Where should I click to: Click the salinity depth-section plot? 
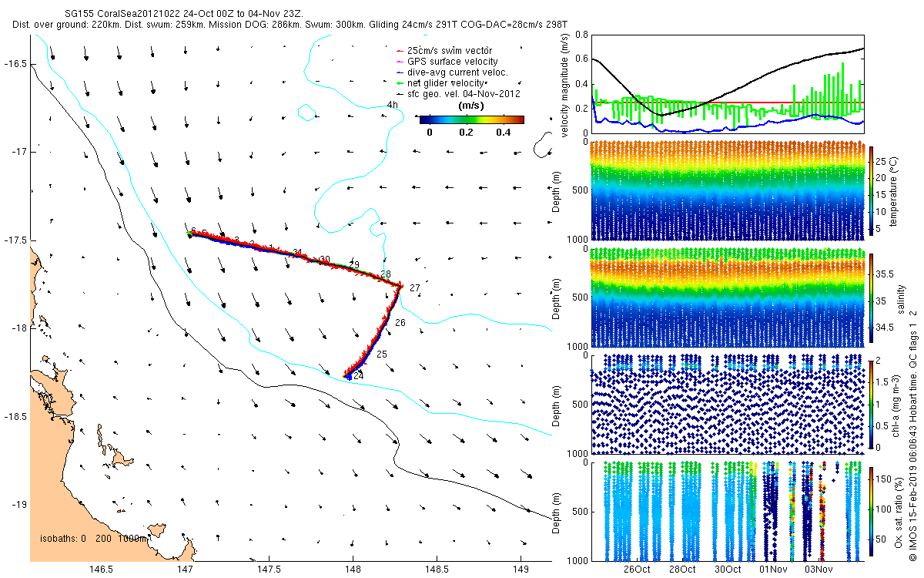(727, 297)
